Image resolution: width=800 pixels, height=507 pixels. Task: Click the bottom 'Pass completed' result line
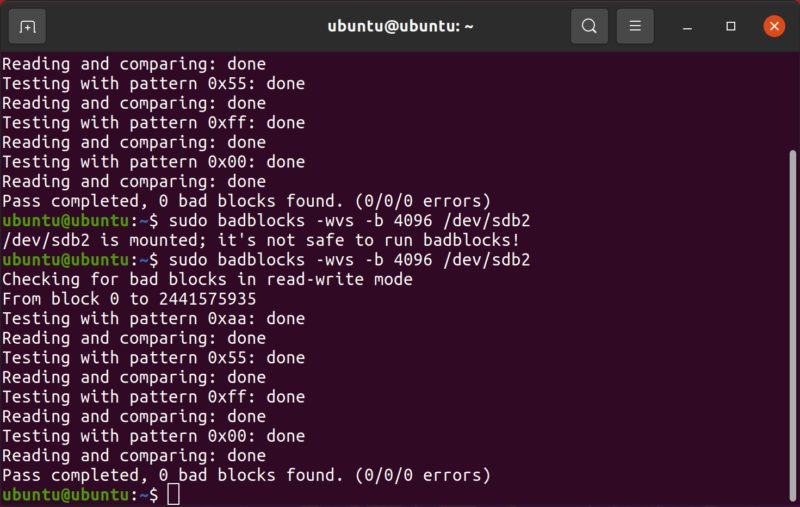(246, 475)
